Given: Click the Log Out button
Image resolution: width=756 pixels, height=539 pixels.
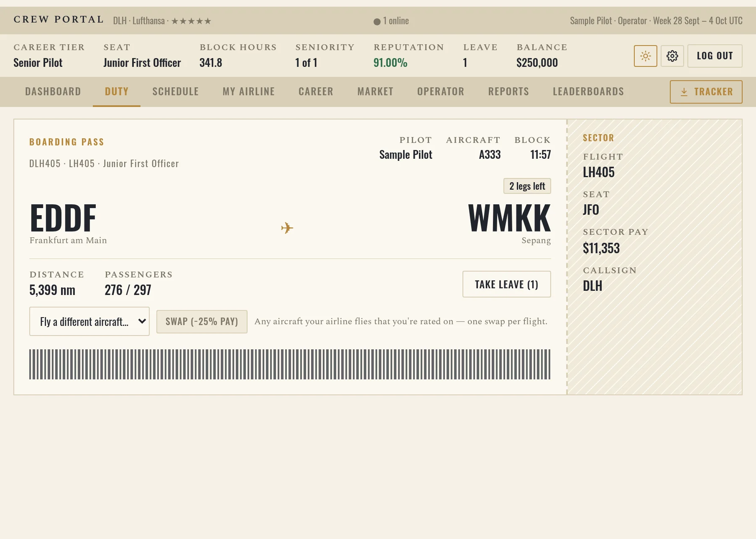Looking at the screenshot, I should pyautogui.click(x=715, y=56).
